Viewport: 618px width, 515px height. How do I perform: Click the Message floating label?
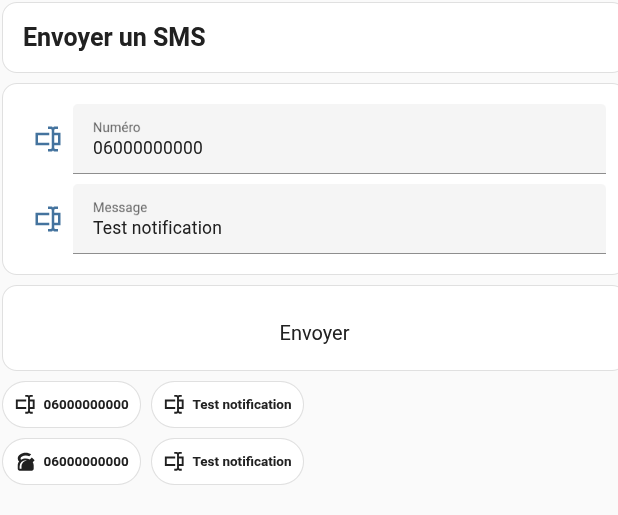(x=120, y=207)
